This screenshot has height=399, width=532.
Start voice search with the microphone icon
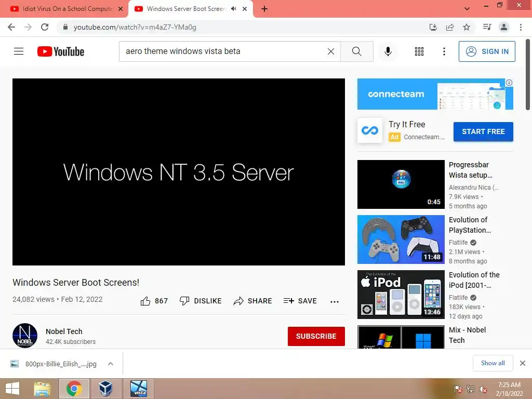(388, 51)
